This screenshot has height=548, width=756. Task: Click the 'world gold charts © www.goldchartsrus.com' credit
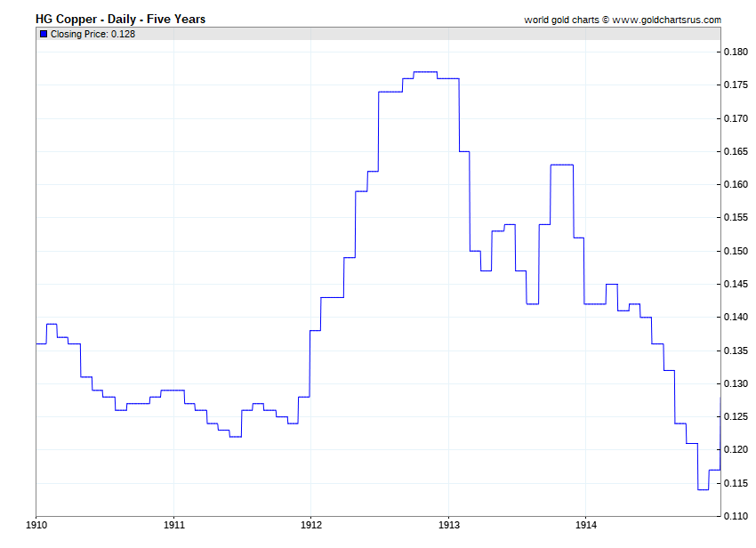pos(623,20)
